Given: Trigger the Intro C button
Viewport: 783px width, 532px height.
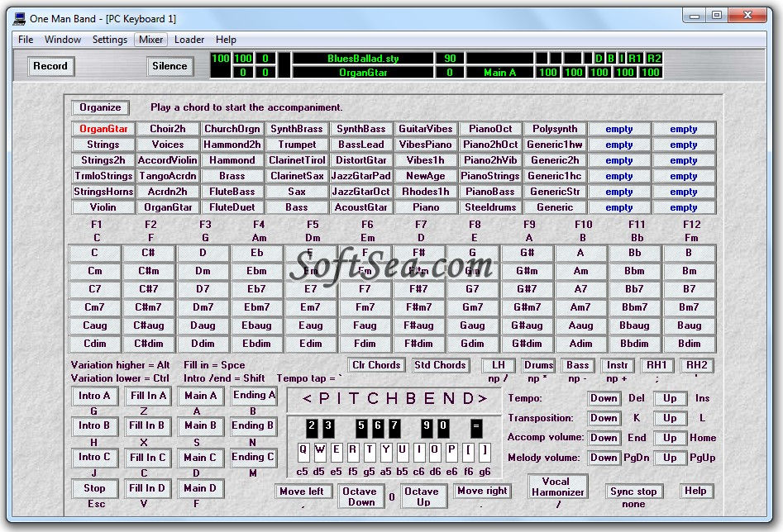Looking at the screenshot, I should [x=94, y=457].
